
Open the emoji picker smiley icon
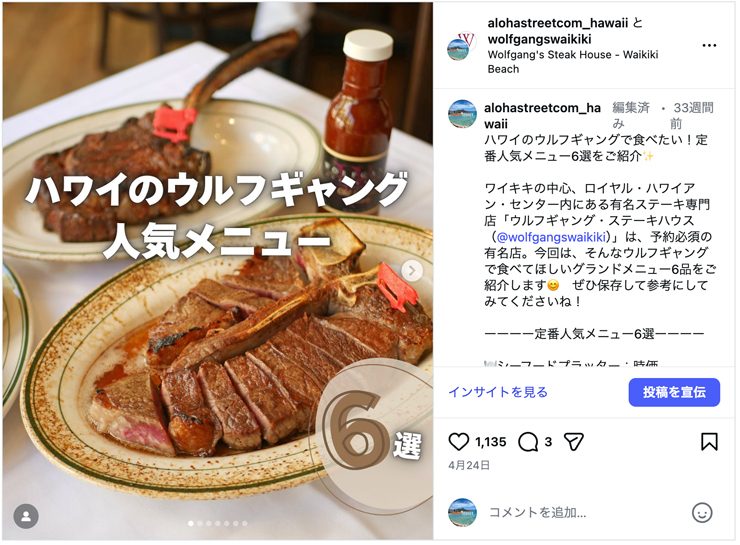(702, 512)
